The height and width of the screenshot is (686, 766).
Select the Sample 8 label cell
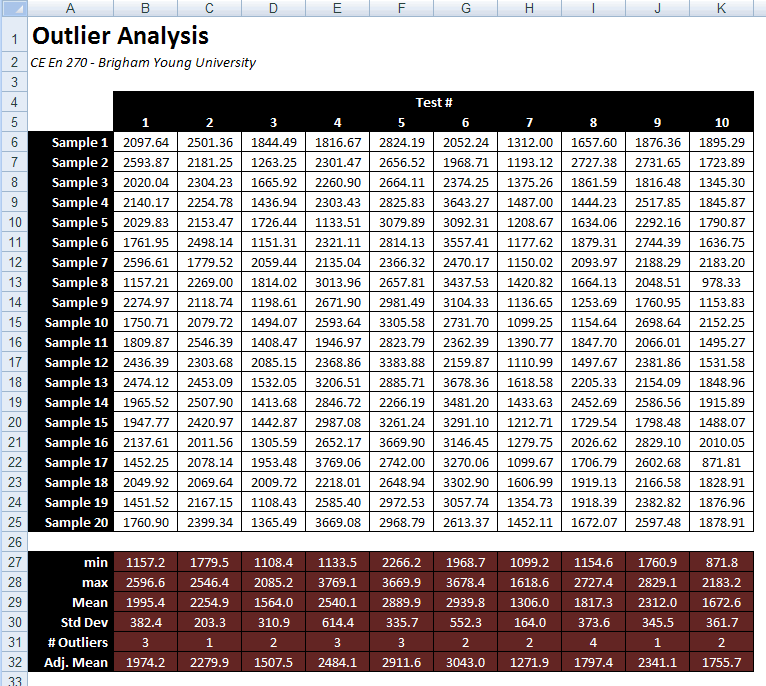click(71, 282)
